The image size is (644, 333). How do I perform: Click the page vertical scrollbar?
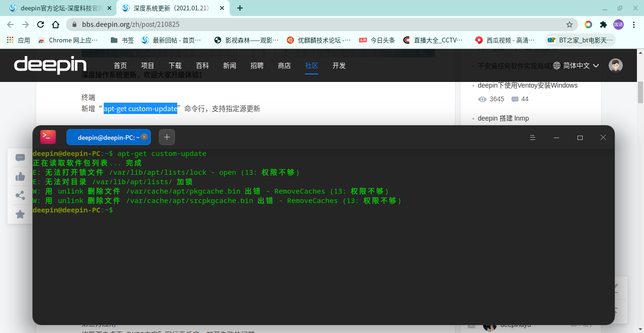coord(640,191)
